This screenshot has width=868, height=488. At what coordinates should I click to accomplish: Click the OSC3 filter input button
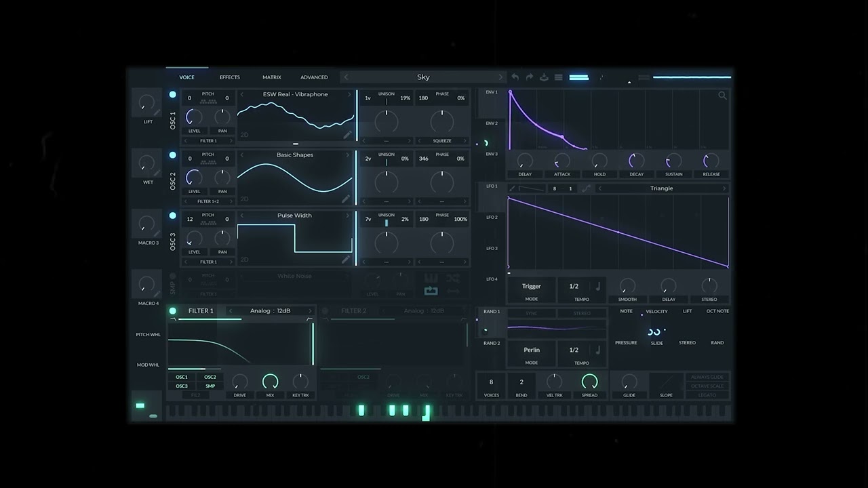pyautogui.click(x=182, y=386)
